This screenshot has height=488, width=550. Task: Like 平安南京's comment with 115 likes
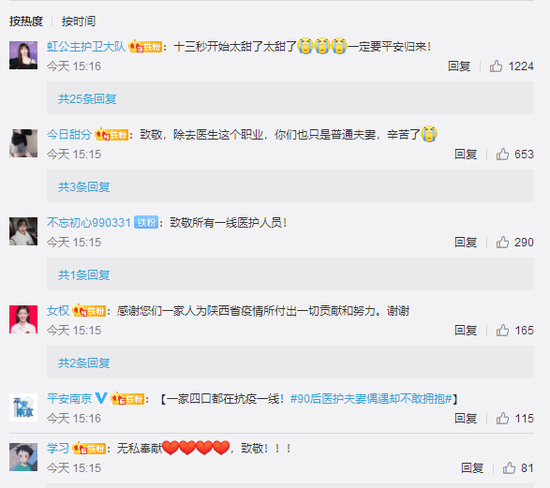click(502, 418)
